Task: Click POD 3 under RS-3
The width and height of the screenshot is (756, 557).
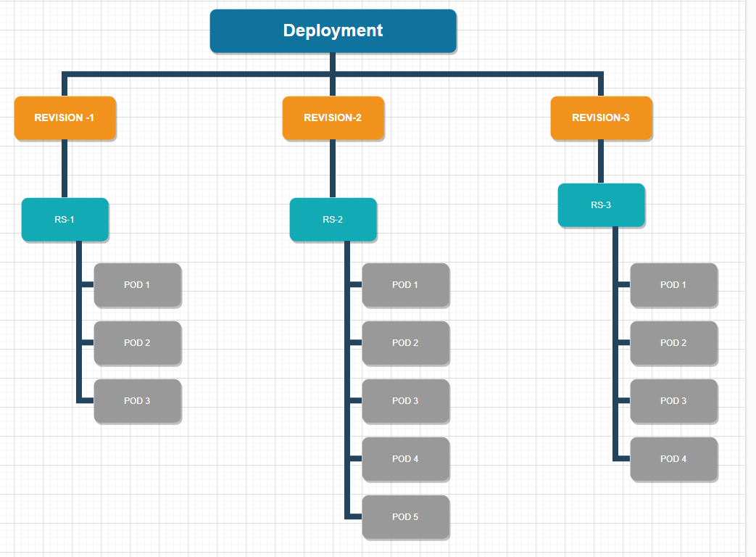Action: [674, 401]
